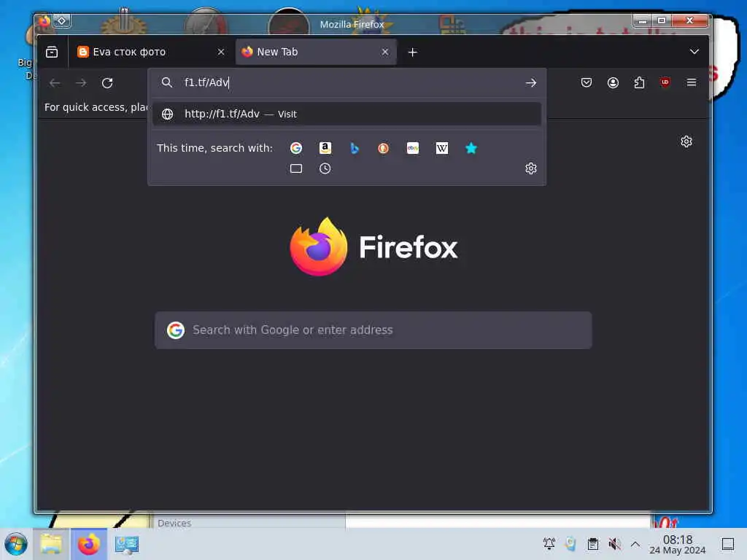Search this time with Amazon
This screenshot has width=747, height=560.
tap(325, 148)
